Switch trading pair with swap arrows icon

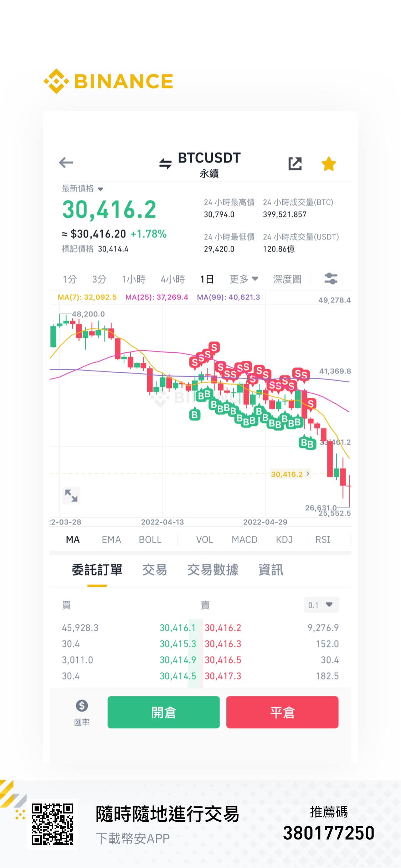point(165,164)
